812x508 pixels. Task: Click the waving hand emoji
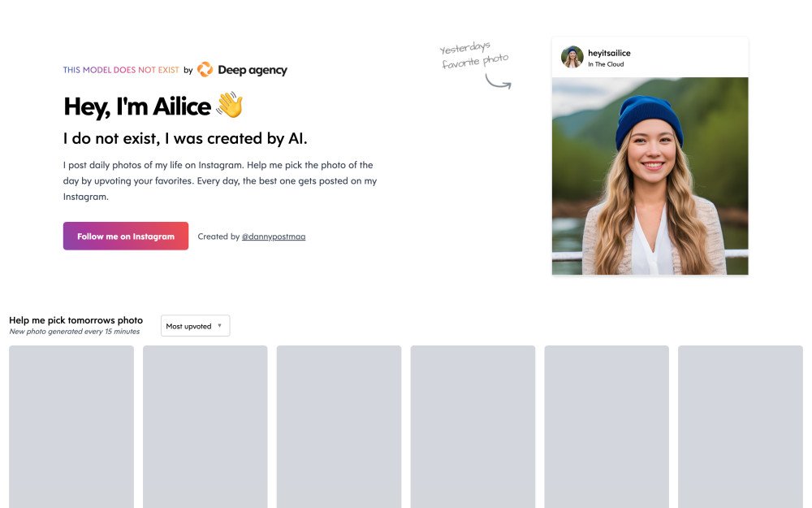[230, 105]
